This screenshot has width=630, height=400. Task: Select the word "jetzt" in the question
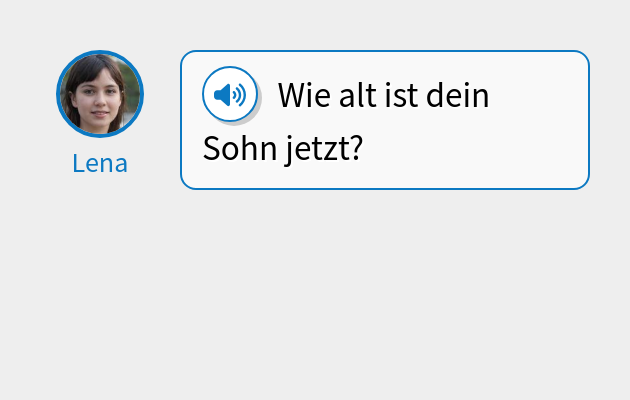click(x=316, y=150)
